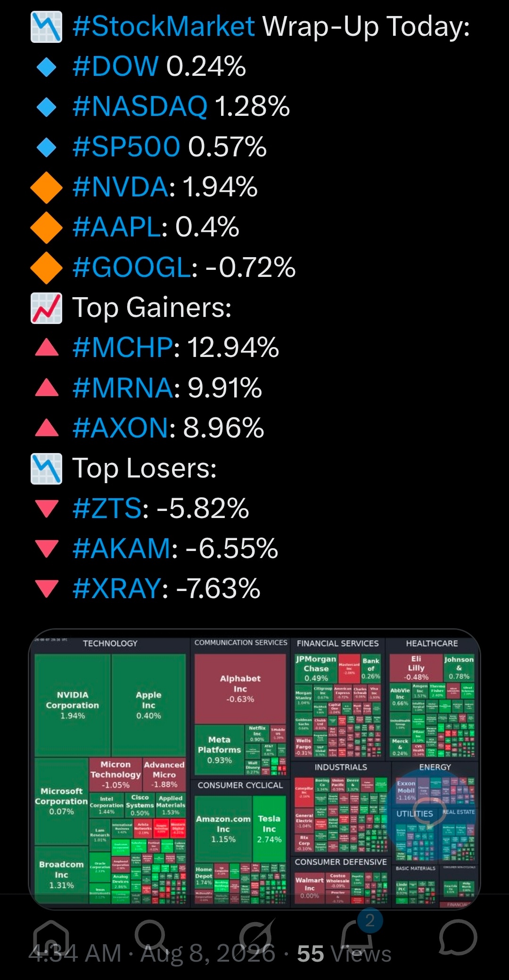This screenshot has height=980, width=509.
Task: Tap the #StockMarket hashtag
Action: click(164, 26)
